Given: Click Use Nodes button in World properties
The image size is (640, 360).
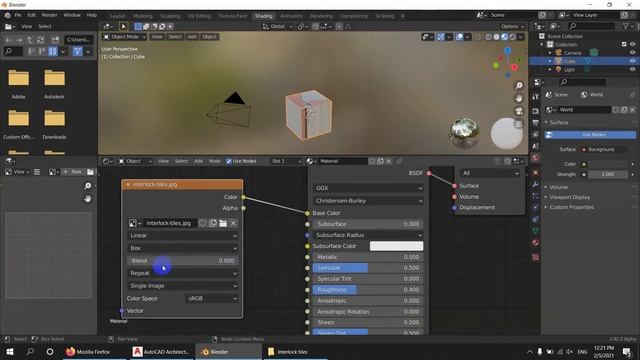Looking at the screenshot, I should (x=591, y=135).
